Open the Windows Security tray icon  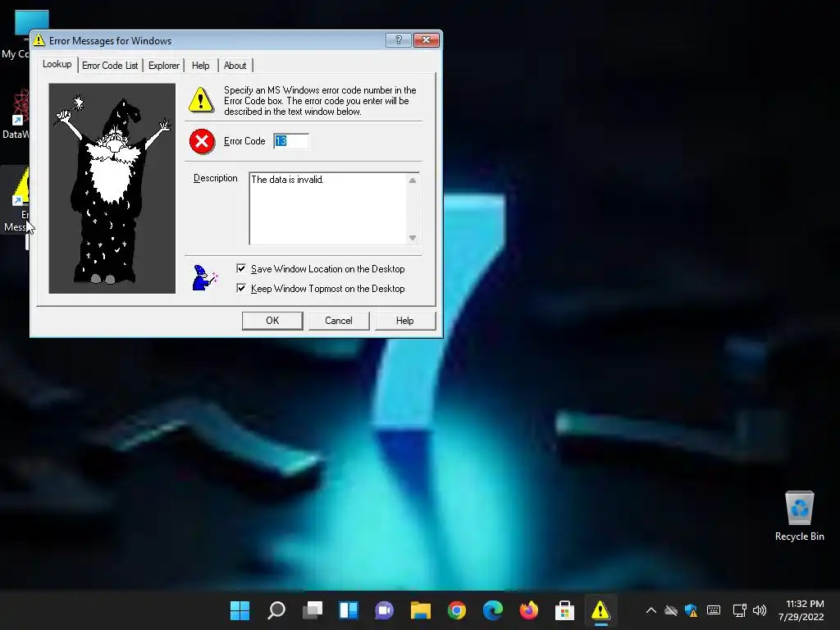[x=692, y=610]
